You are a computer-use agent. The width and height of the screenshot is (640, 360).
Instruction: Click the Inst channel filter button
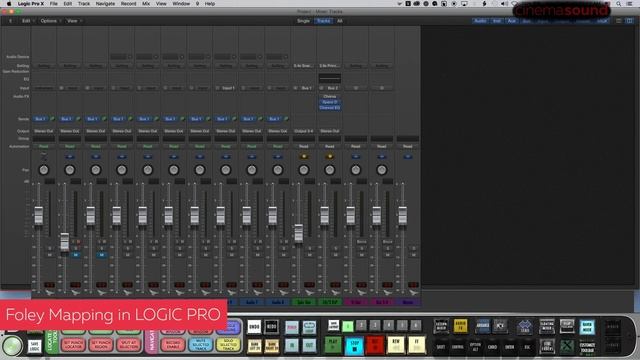coord(497,21)
